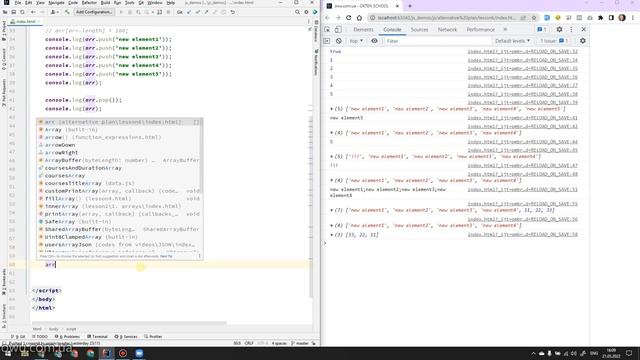The image size is (640, 360).
Task: Click the Build hammer icon
Action: 67,12
